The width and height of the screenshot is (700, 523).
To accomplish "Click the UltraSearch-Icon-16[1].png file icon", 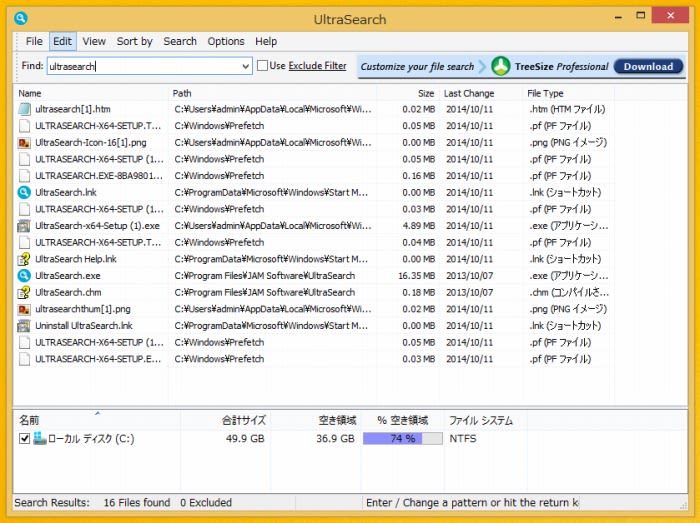I will click(x=24, y=142).
